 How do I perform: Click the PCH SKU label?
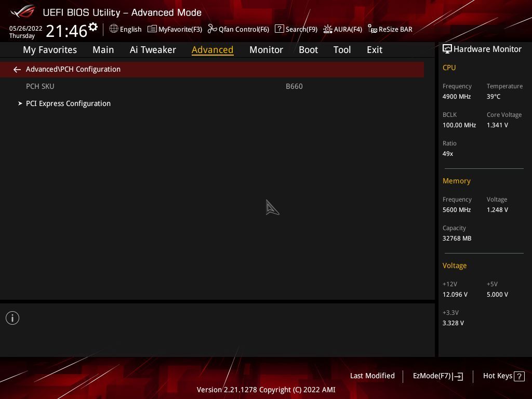pos(40,86)
